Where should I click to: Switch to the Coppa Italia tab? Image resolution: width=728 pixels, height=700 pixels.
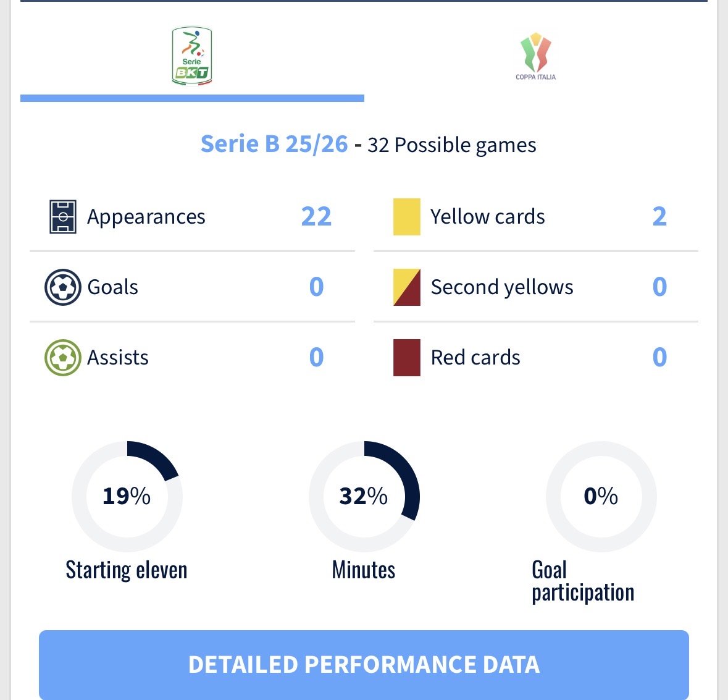[535, 57]
